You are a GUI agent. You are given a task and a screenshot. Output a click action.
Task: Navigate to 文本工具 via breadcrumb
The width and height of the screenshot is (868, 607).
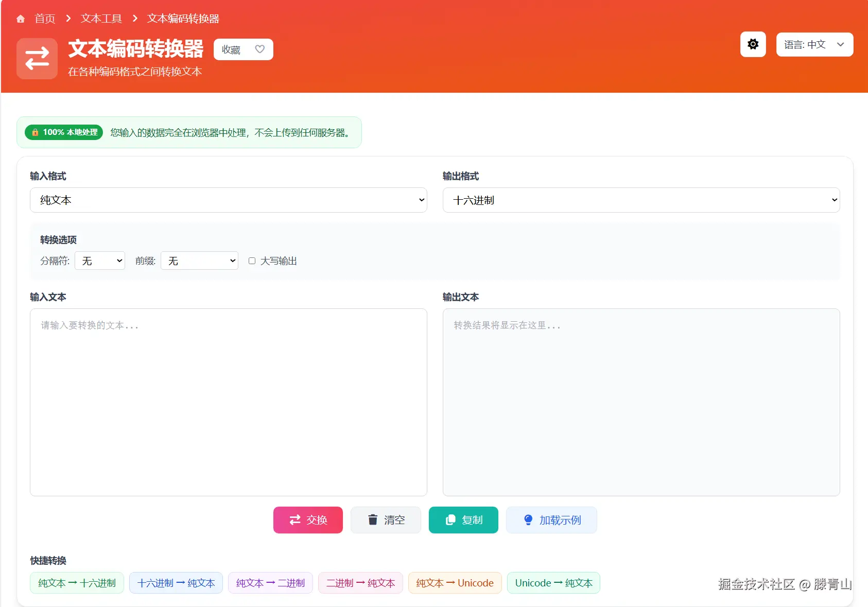pos(101,18)
